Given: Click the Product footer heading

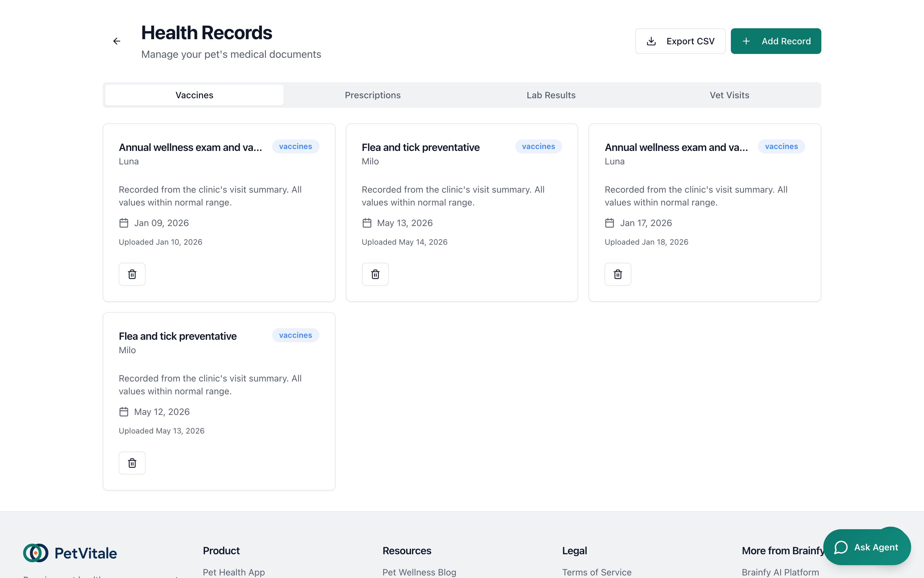Looking at the screenshot, I should tap(221, 550).
